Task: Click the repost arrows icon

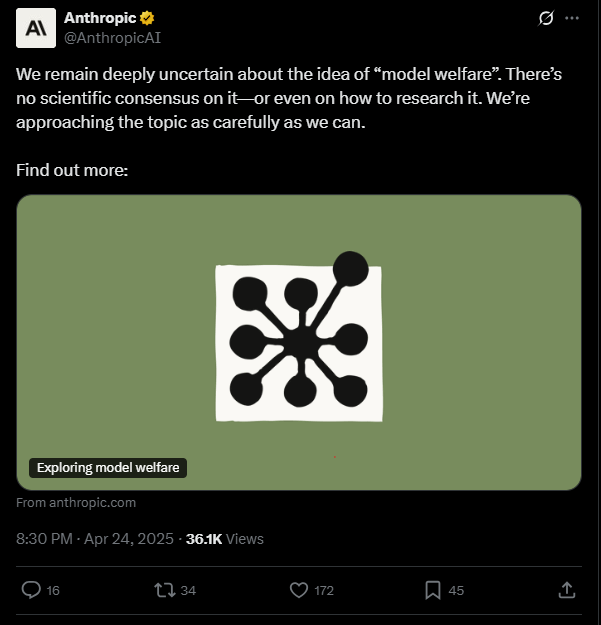Action: (x=164, y=590)
